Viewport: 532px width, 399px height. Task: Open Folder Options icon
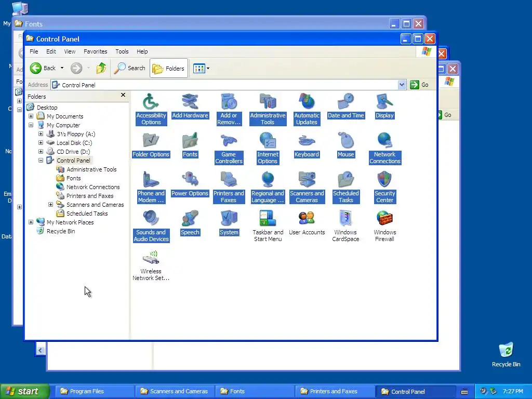(x=151, y=145)
